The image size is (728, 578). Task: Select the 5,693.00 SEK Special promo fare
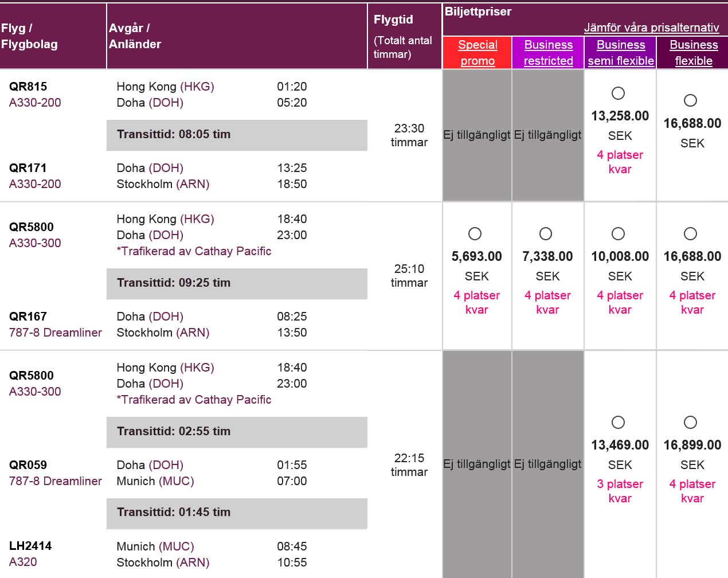(x=475, y=233)
